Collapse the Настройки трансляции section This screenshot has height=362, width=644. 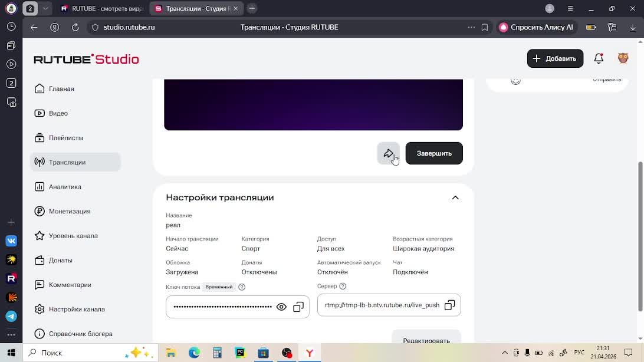455,198
